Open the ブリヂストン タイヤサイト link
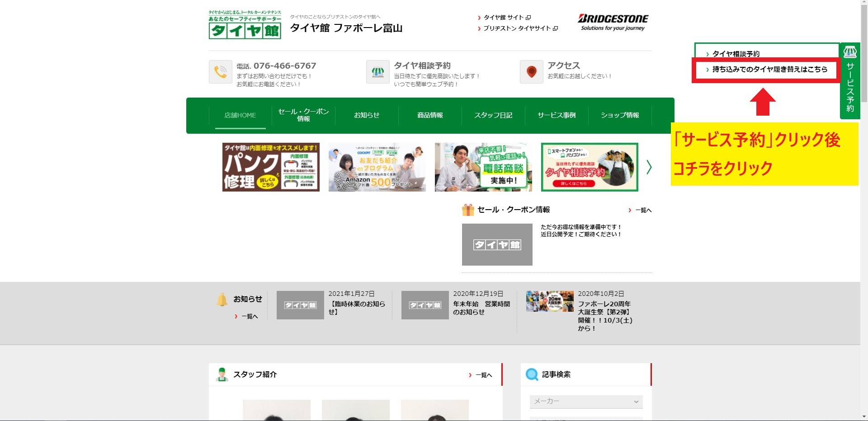Viewport: 868px width, 421px height. (517, 28)
